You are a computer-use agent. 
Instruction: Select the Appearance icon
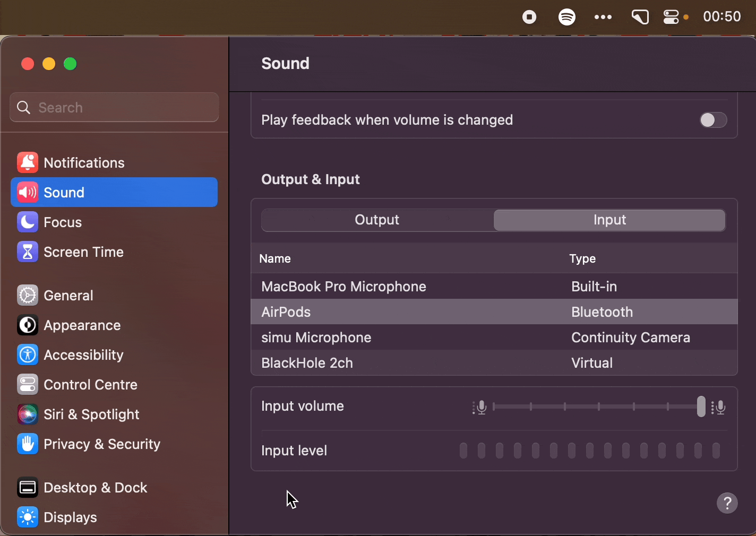click(x=27, y=325)
